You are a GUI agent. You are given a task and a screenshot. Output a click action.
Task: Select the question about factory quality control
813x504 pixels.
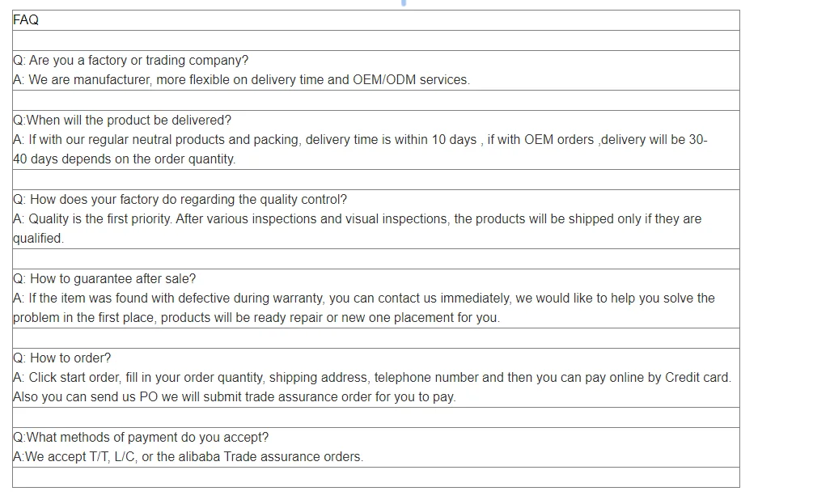(x=180, y=200)
